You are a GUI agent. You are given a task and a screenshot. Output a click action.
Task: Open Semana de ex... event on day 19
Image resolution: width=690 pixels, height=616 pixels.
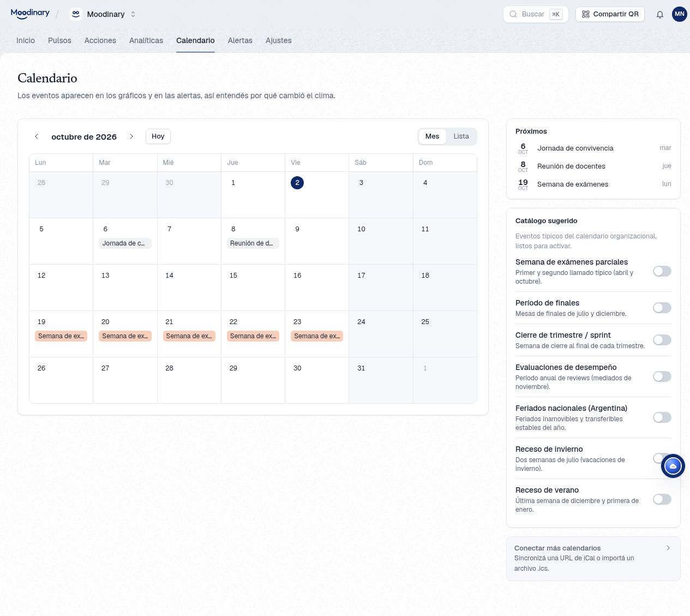61,336
